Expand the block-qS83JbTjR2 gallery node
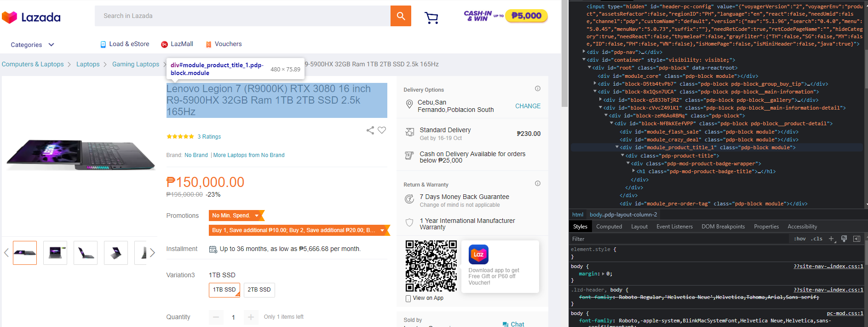The image size is (868, 327). point(600,99)
